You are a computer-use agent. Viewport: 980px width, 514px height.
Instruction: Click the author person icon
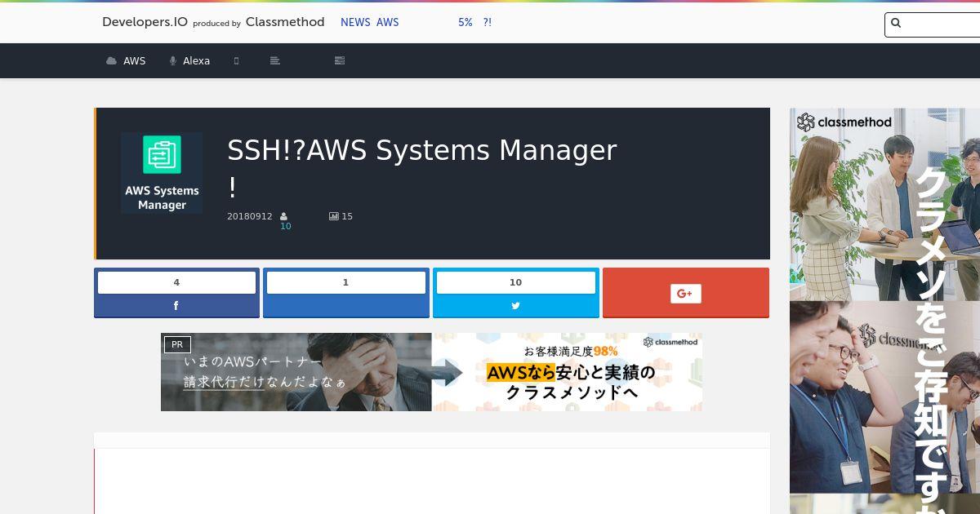click(x=284, y=216)
